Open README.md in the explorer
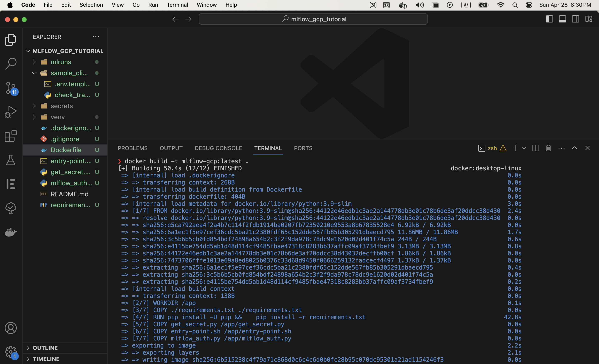This screenshot has height=364, width=599. [x=70, y=194]
